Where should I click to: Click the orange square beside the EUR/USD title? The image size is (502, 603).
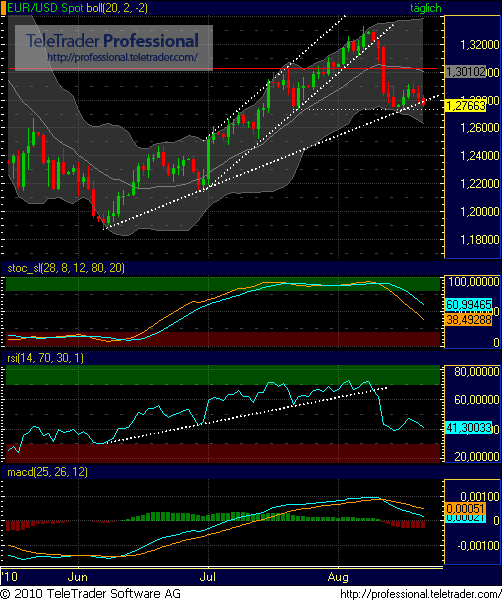pyautogui.click(x=3, y=8)
